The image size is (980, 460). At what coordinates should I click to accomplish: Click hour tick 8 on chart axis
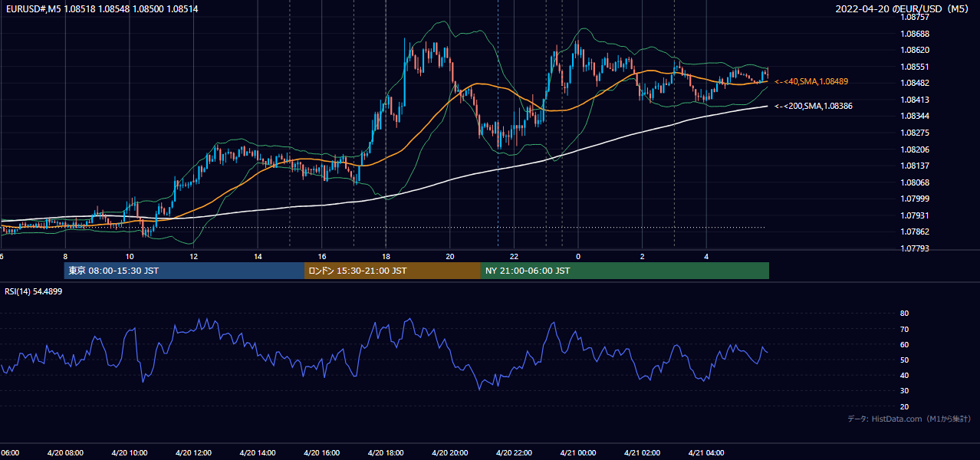coord(65,257)
